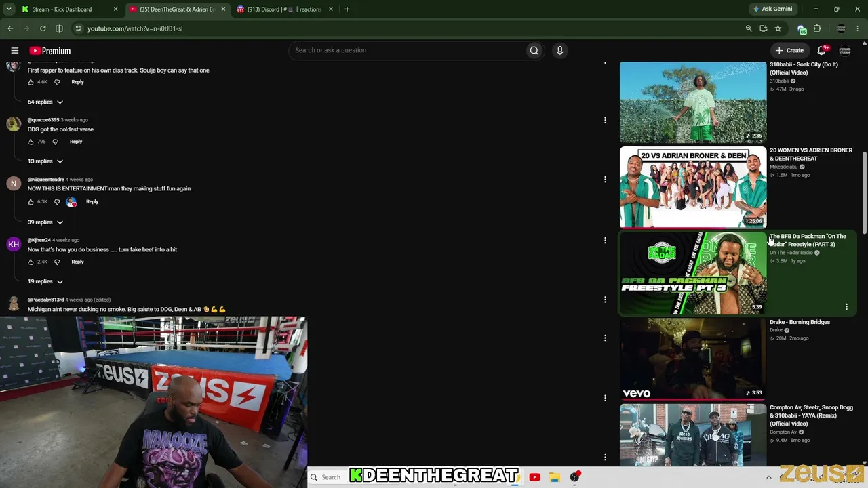Viewport: 868px width, 488px height.
Task: Open the Chrome side panel icon
Action: point(59,28)
